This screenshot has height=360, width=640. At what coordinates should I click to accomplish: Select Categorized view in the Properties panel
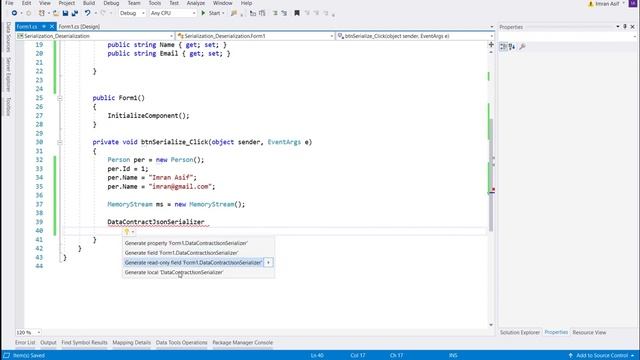coord(503,47)
